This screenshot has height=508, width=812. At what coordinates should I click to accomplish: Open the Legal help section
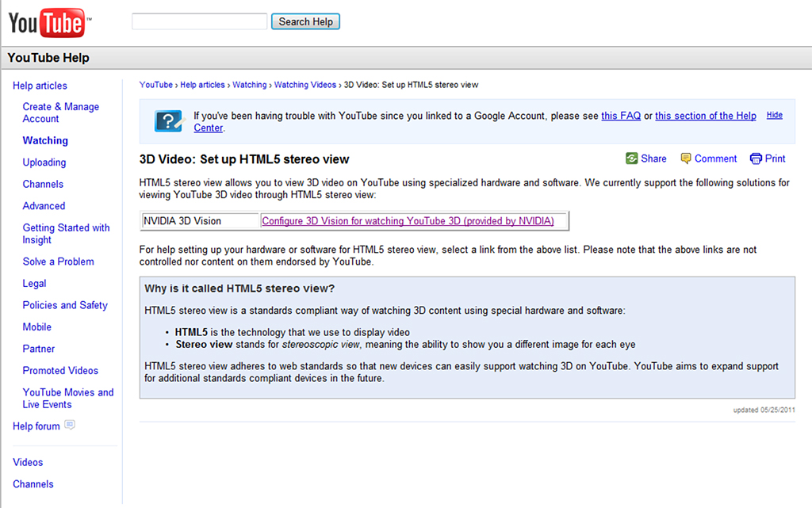[34, 284]
